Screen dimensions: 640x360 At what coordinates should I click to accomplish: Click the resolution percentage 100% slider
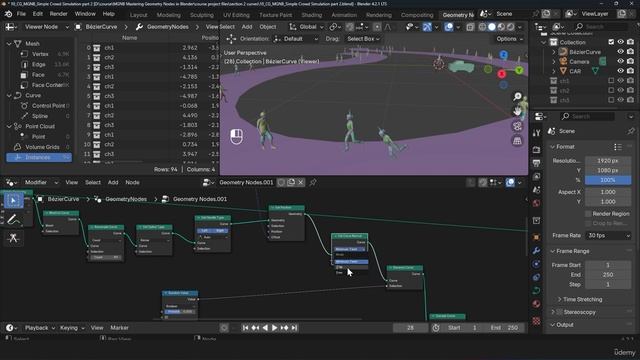(608, 180)
